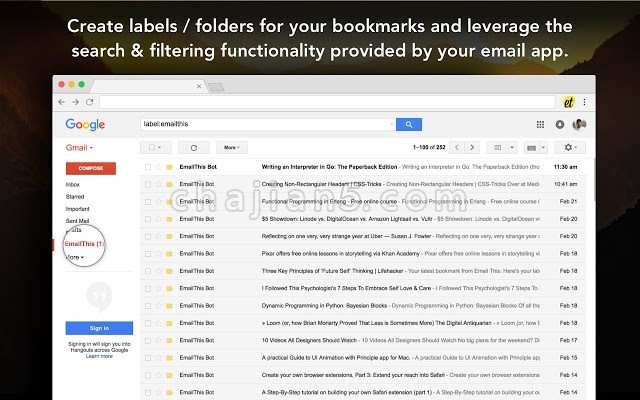Click the '1–100 of 252' message count
Screen dimensions: 640x400
[x=429, y=147]
